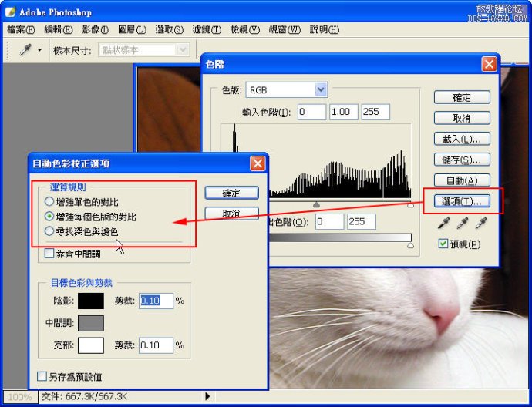532x407 pixels.
Task: Select the eyedropper tool in options bar
Action: point(26,49)
